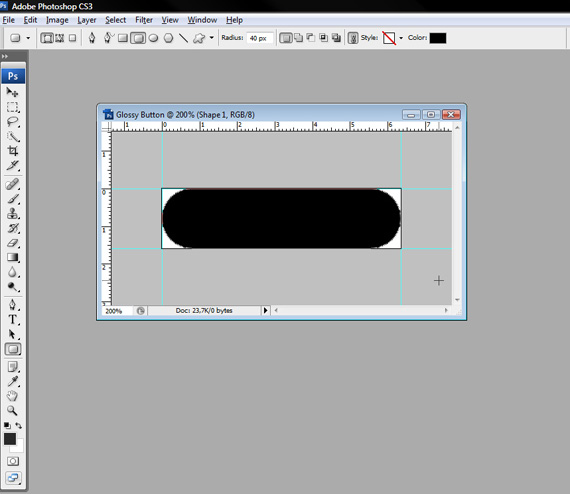Choose Polygon shape in options bar
Image resolution: width=570 pixels, height=494 pixels.
(x=168, y=38)
